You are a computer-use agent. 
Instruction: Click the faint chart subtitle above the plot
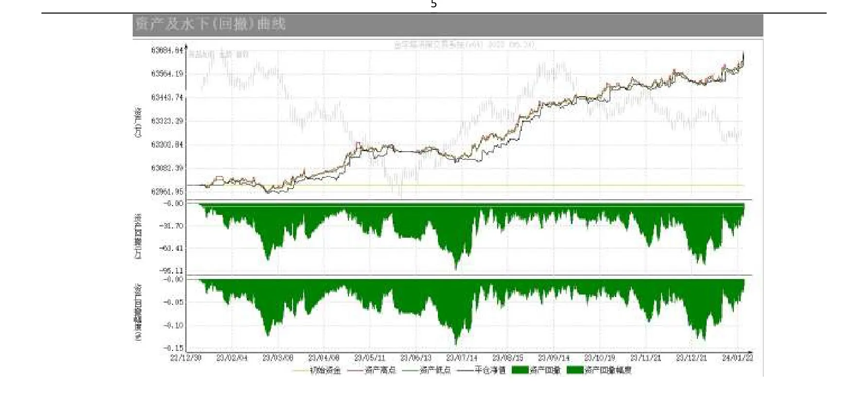pos(464,44)
